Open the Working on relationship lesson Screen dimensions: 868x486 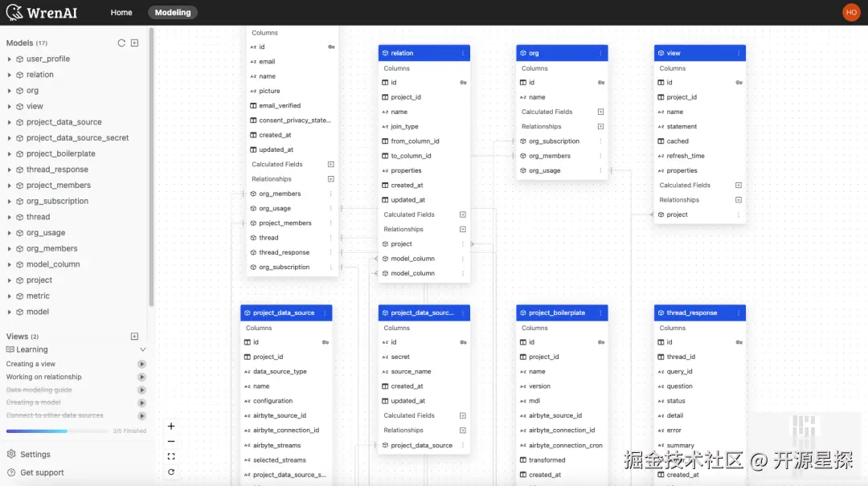tap(43, 377)
